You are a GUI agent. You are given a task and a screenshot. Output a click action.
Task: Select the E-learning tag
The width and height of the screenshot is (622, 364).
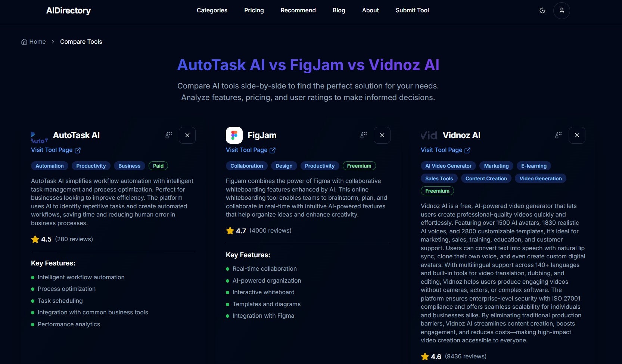(534, 166)
